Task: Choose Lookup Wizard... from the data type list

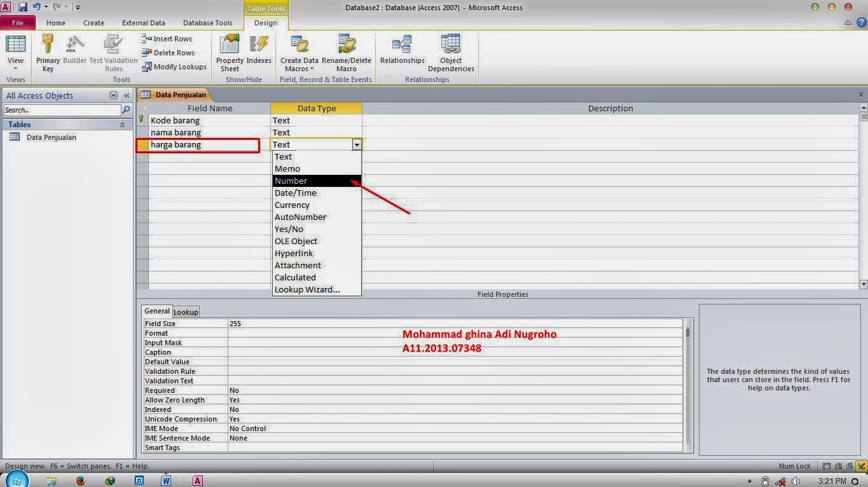Action: [317, 289]
